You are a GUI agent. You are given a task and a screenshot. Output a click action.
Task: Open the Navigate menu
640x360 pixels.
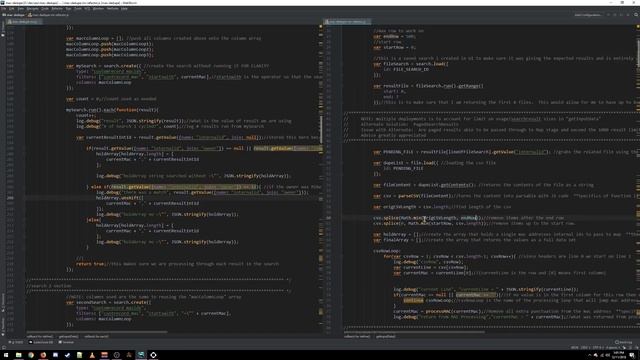(x=33, y=9)
